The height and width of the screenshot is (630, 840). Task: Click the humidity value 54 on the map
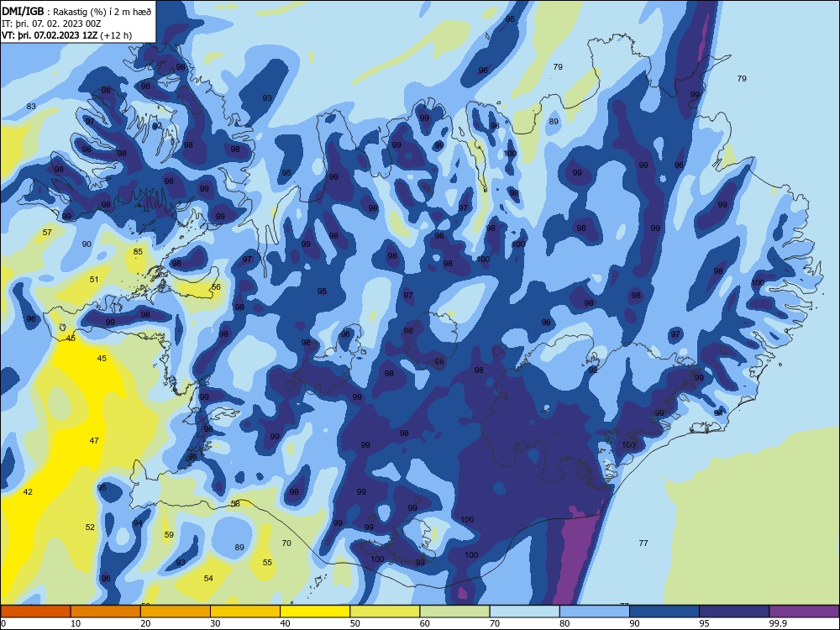[208, 578]
